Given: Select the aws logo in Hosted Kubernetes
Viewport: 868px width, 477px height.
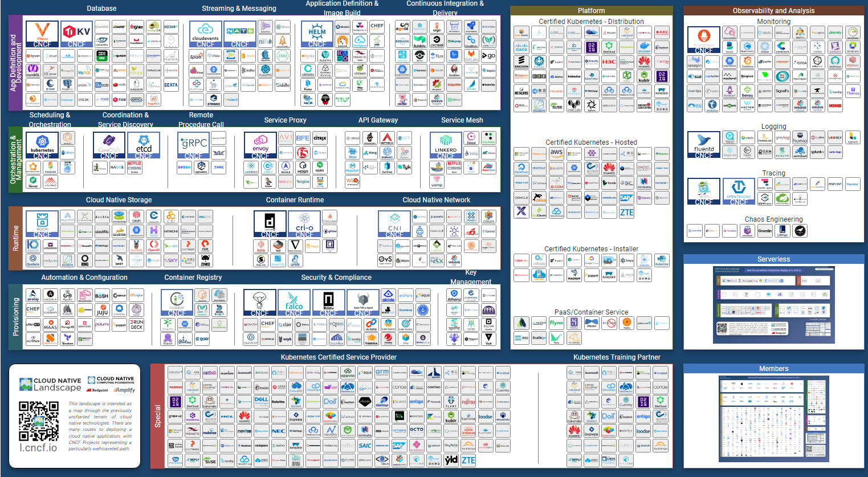Looking at the screenshot, I should (556, 153).
